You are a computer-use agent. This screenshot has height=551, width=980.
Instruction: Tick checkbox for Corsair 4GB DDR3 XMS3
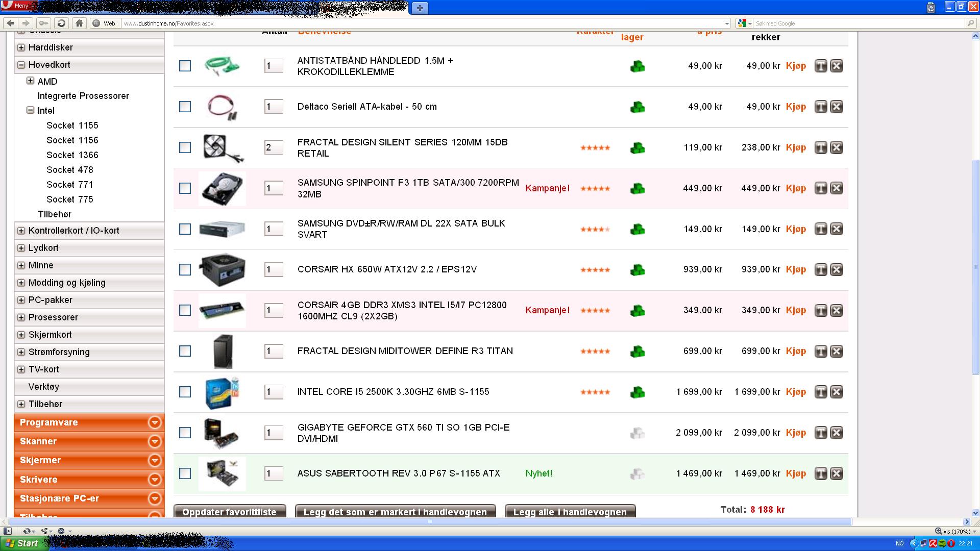pos(185,310)
